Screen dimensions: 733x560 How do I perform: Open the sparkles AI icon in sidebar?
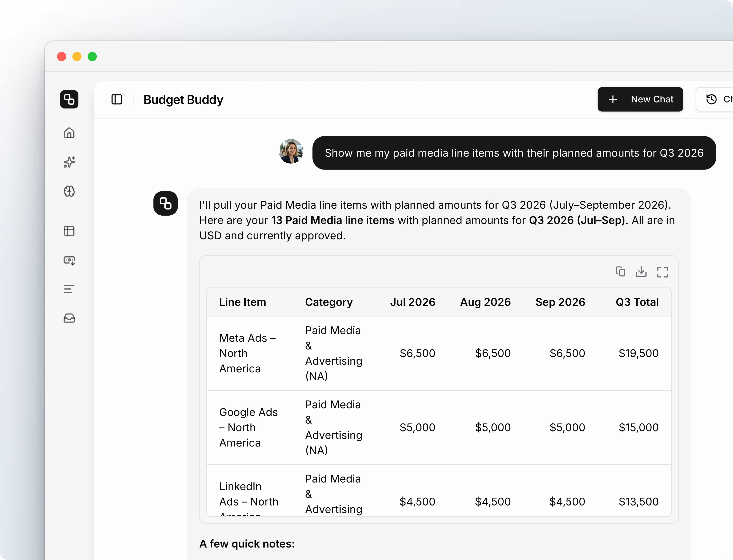click(x=69, y=162)
